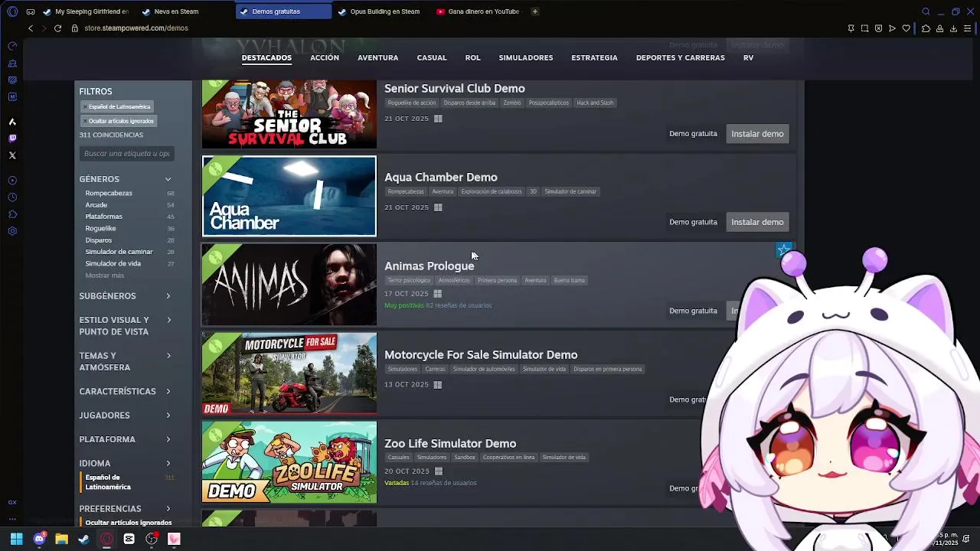Expand Temas y atmósfera section
980x551 pixels.
click(126, 361)
